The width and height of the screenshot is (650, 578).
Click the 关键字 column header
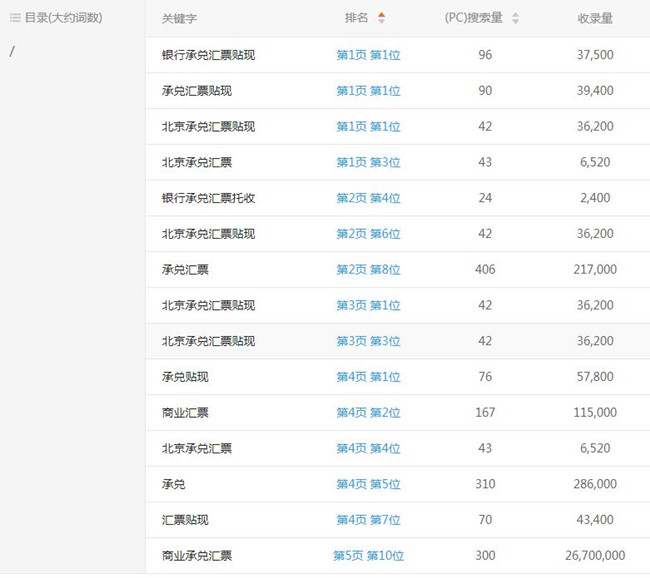point(181,18)
